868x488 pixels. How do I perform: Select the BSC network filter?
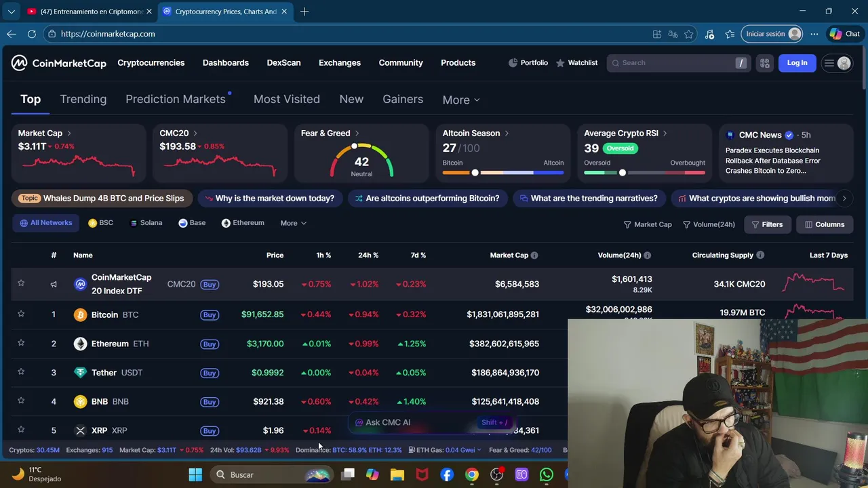click(100, 223)
